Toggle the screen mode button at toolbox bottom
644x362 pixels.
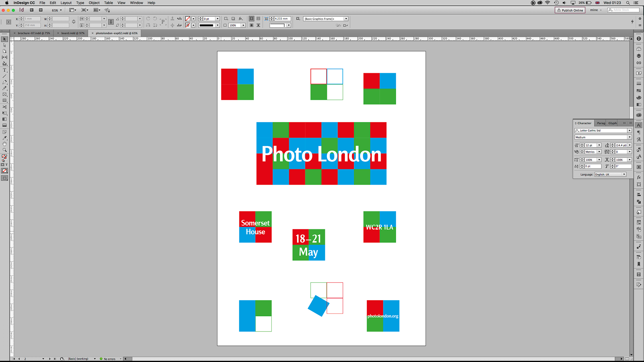click(x=5, y=178)
